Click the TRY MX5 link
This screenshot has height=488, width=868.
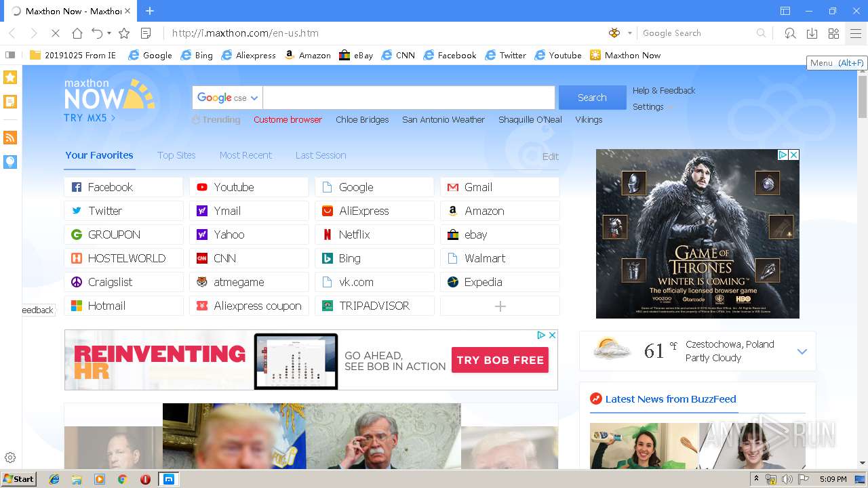pos(90,118)
